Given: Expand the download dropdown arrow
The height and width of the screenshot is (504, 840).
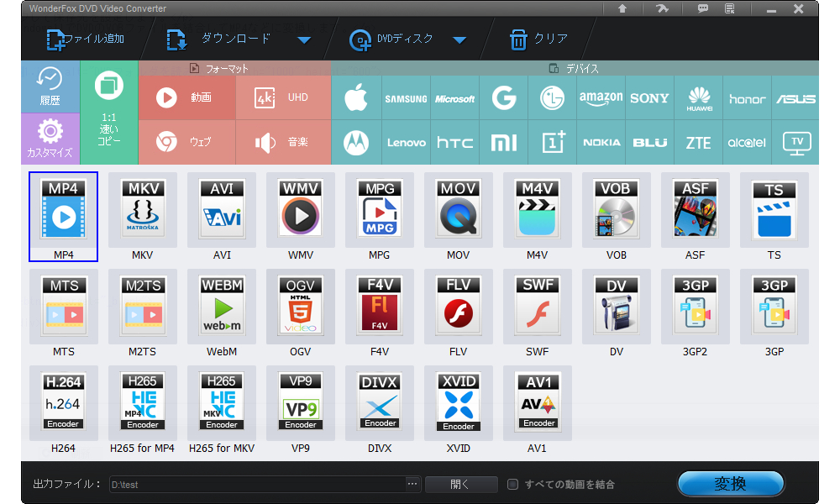Looking at the screenshot, I should pos(304,39).
